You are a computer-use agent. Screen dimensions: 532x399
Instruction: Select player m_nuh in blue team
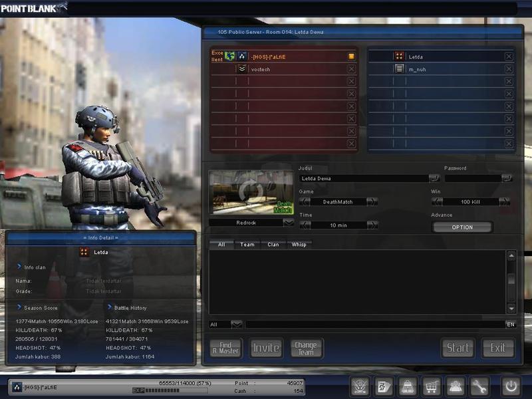point(440,69)
